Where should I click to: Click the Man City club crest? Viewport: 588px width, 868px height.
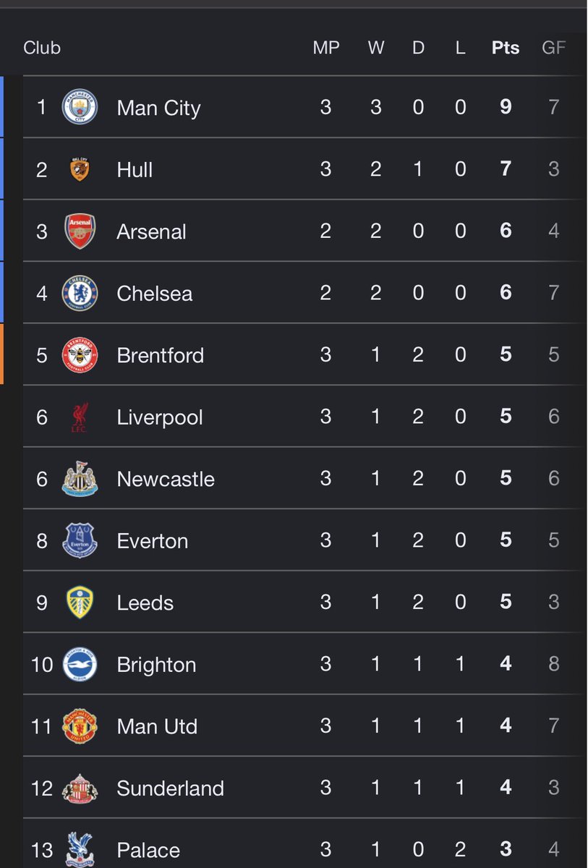(x=80, y=107)
